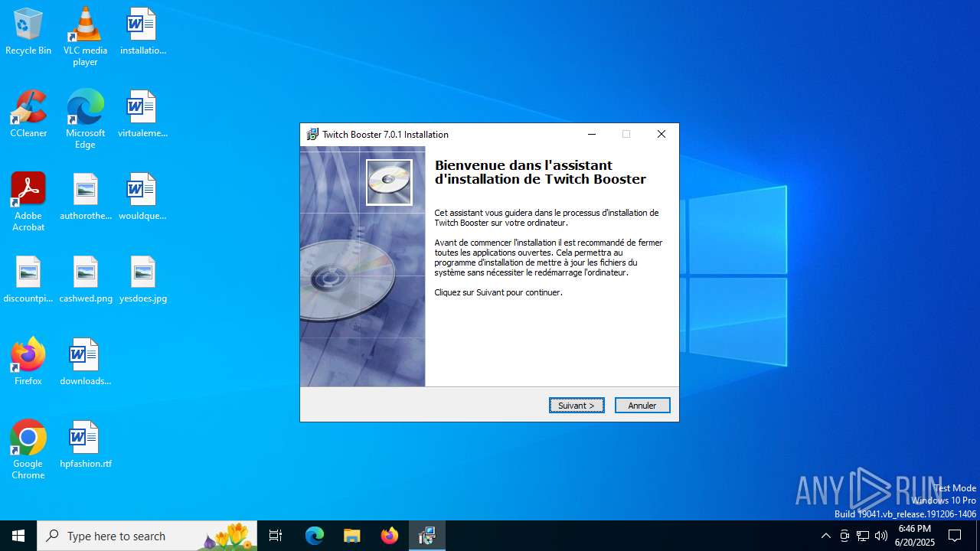Click the taskbar search box
The width and height of the screenshot is (980, 551).
click(x=147, y=536)
